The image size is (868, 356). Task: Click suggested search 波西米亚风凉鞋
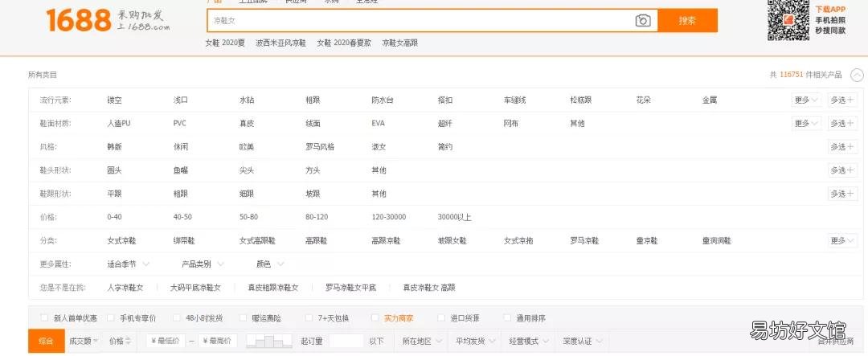(280, 43)
